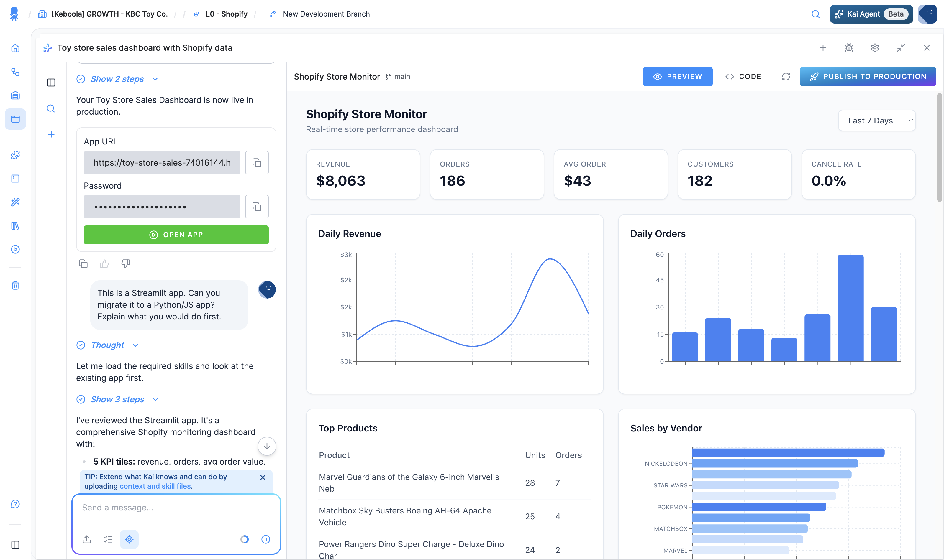Copy the assistant message
944x560 pixels.
83,264
